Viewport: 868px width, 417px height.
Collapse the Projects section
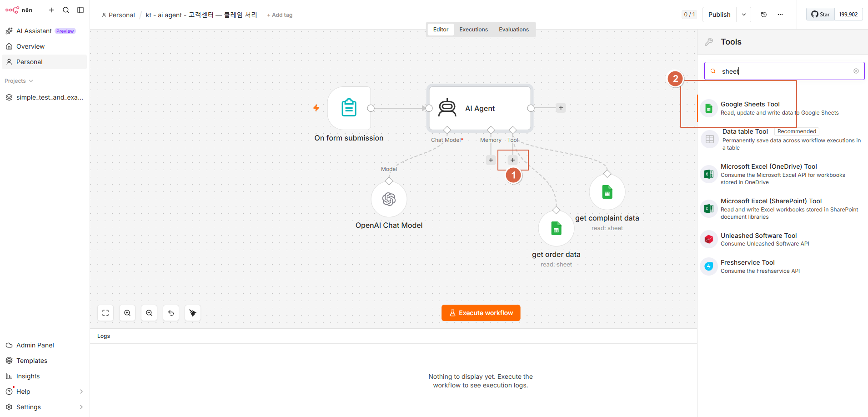pyautogui.click(x=19, y=81)
